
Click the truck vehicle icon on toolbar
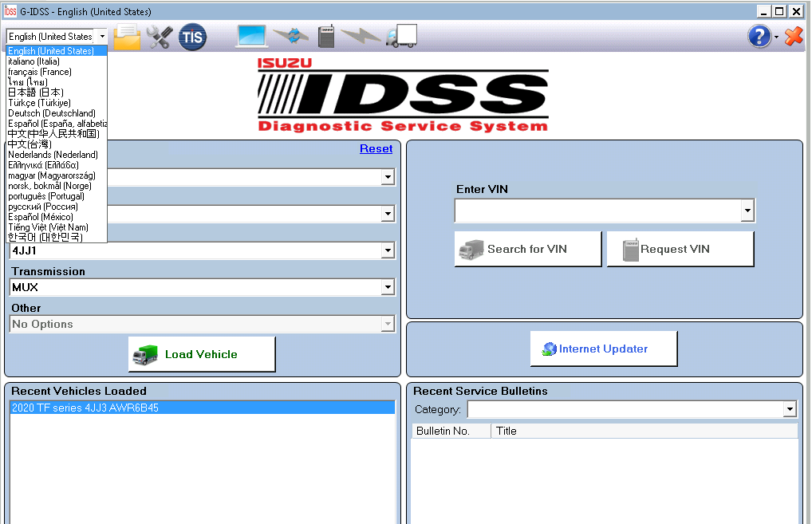tap(401, 36)
